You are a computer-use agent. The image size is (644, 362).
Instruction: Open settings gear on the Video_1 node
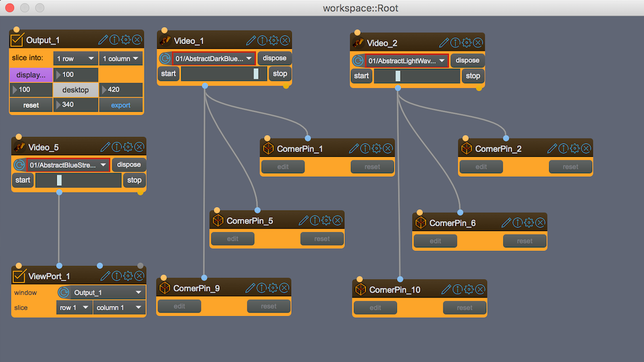coord(273,40)
